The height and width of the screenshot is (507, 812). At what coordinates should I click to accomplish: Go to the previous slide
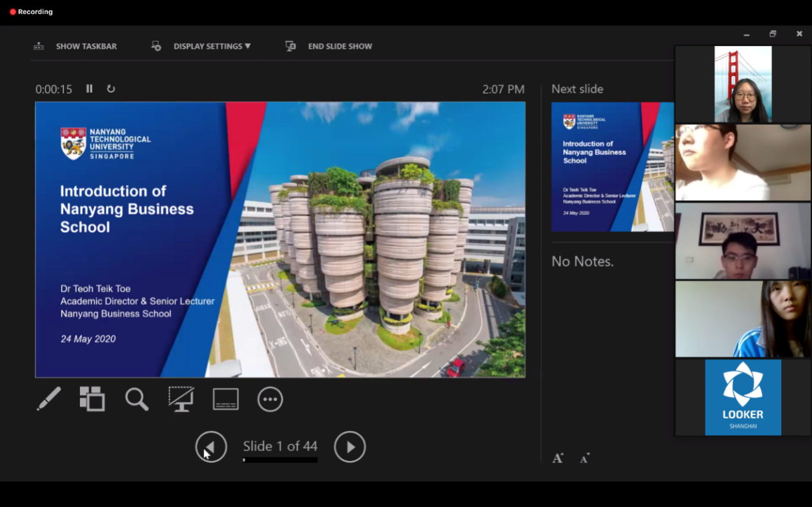tap(211, 446)
